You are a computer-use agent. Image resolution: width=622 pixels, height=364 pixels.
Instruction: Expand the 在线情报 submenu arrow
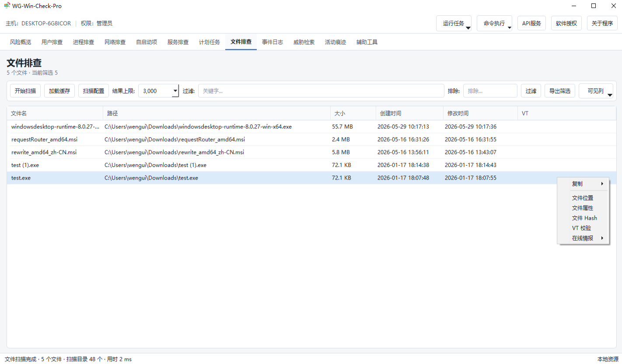pos(602,238)
